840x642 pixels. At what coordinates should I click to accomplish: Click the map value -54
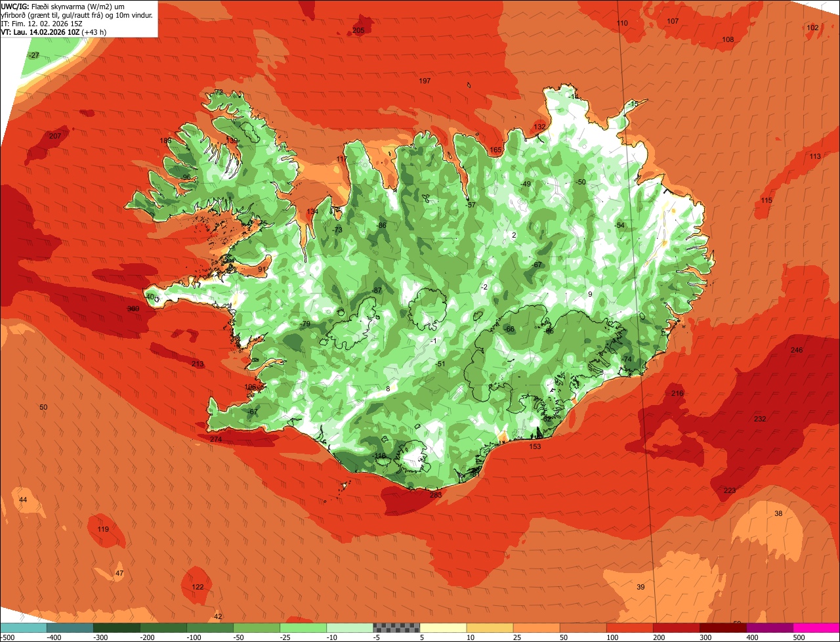click(619, 226)
